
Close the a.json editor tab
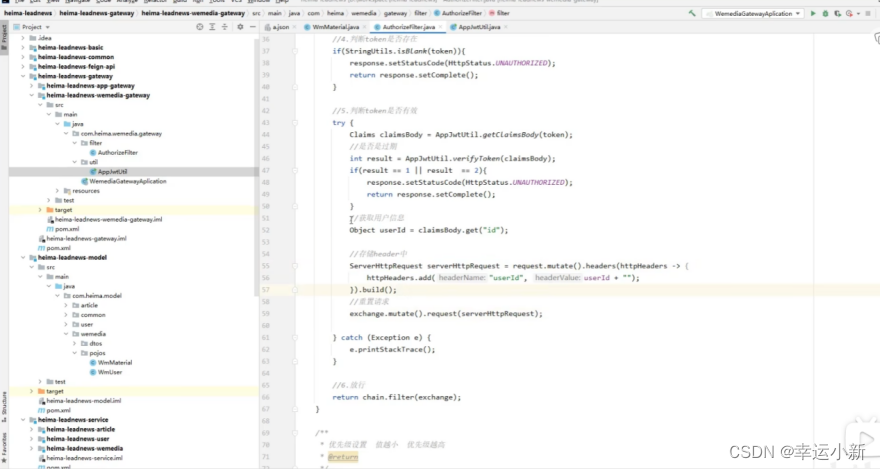point(294,27)
